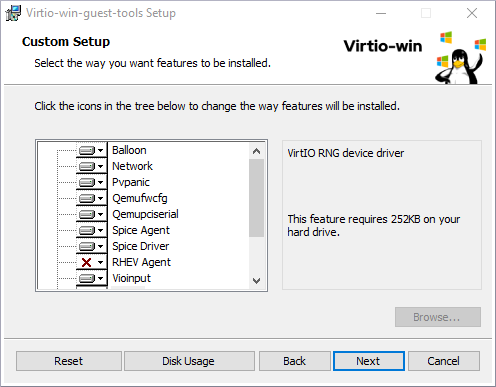
Task: Click the greyed-out Browse... button
Action: click(438, 317)
